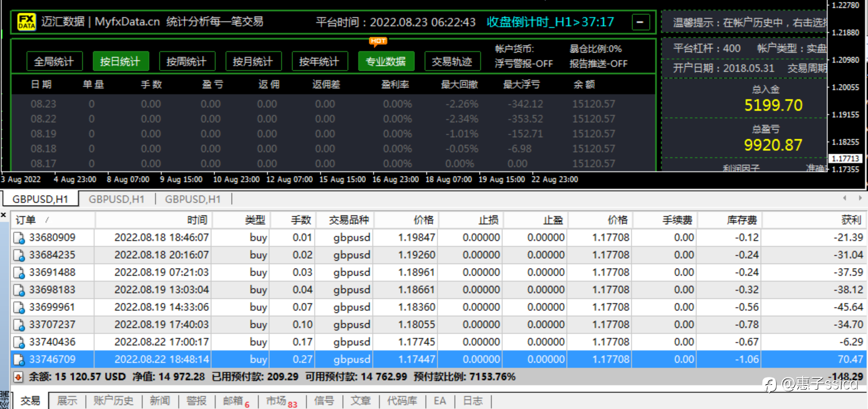This screenshot has height=409, width=868.
Task: Open the 警报 terminal tab
Action: click(x=196, y=401)
